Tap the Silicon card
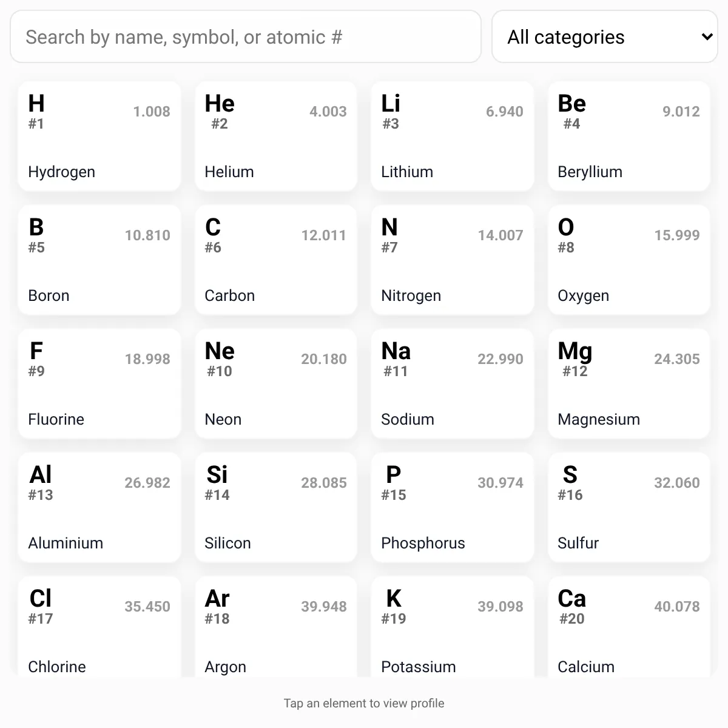 click(276, 508)
